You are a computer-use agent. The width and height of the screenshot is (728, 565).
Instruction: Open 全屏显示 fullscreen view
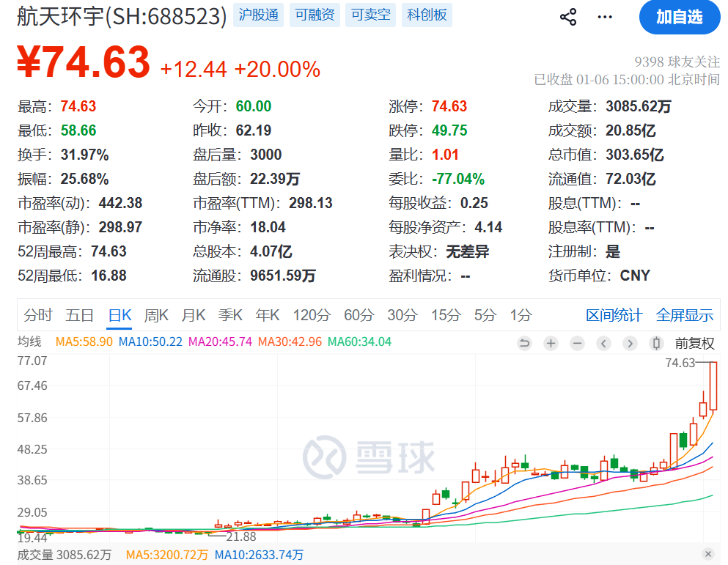(684, 315)
